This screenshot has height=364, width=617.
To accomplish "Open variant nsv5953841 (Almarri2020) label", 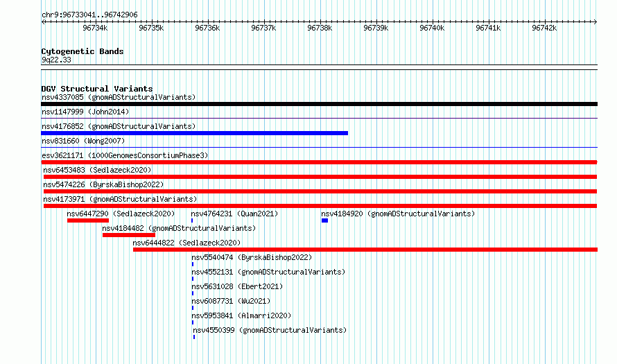I will (242, 315).
